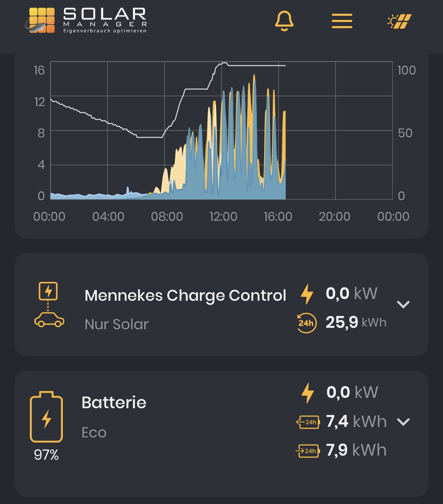Tap the 24h icon beside 25,9 kWh
This screenshot has width=443, height=504.
click(306, 323)
